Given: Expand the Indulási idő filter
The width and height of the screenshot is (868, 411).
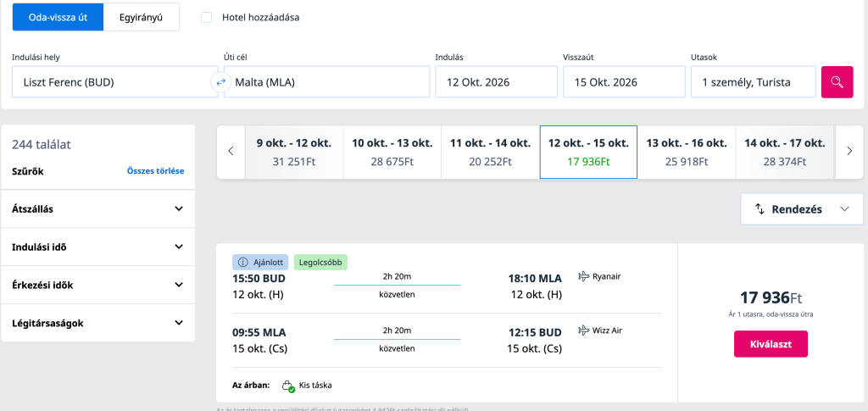Looking at the screenshot, I should click(98, 247).
